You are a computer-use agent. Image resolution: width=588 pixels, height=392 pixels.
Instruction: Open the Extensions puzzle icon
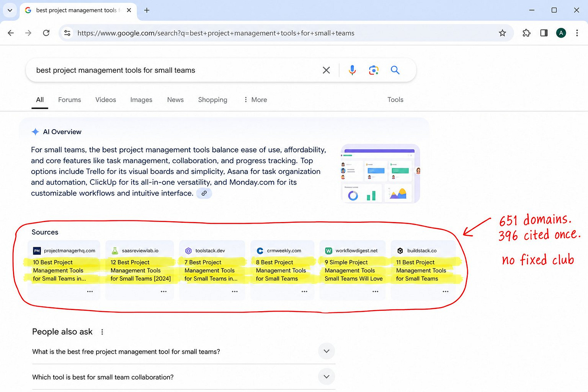[x=526, y=33]
